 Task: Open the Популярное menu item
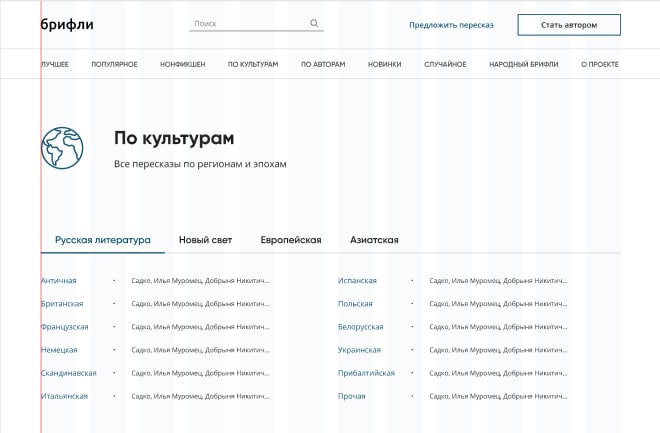(x=114, y=64)
